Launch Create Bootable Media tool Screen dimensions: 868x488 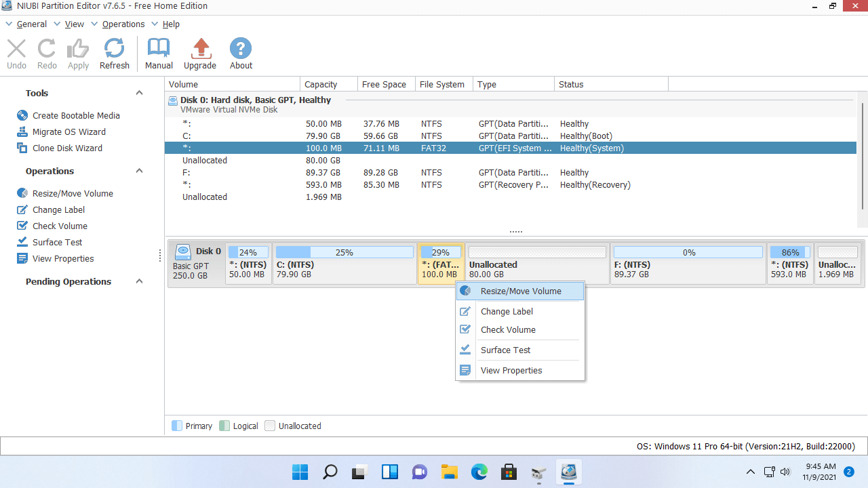75,115
